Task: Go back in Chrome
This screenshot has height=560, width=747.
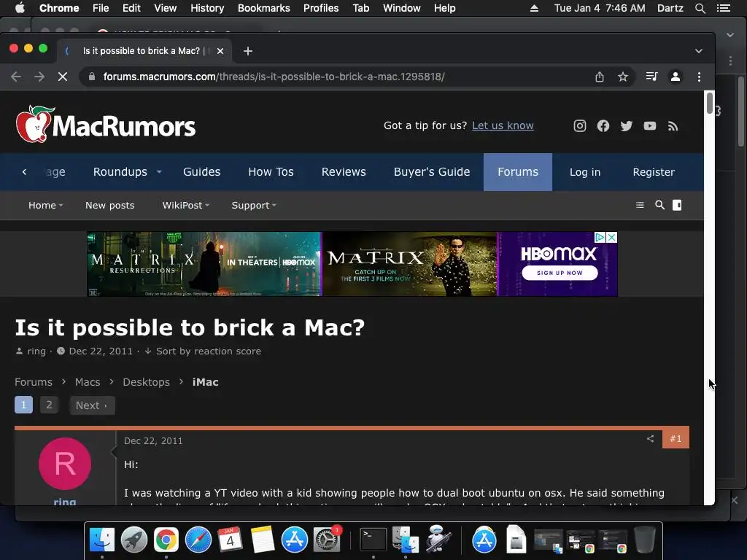Action: pos(16,77)
